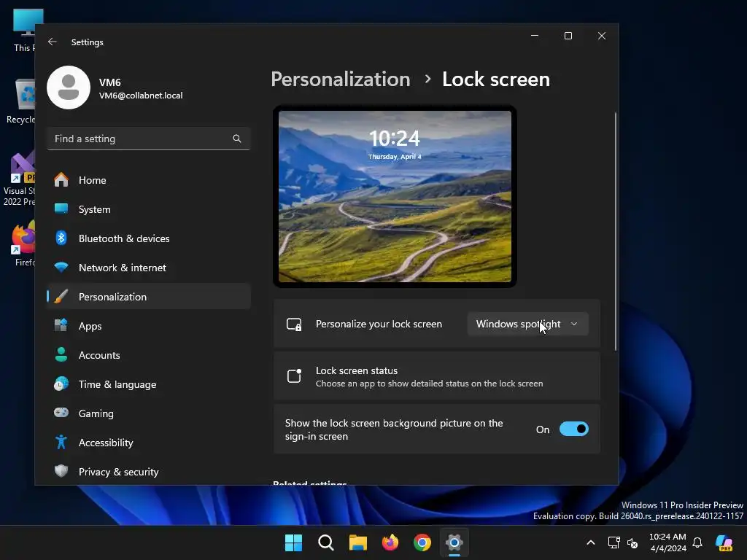The image size is (747, 560).
Task: Open the Windows spotlight dropdown
Action: pos(528,324)
